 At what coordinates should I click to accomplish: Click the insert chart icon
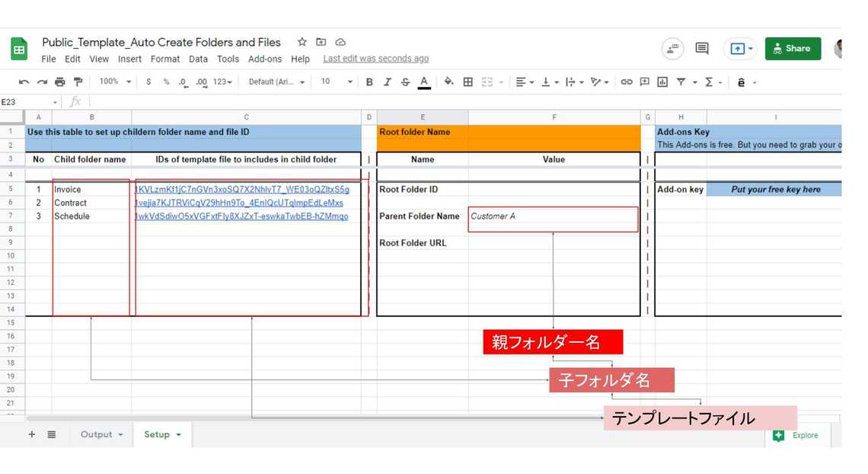pos(662,82)
